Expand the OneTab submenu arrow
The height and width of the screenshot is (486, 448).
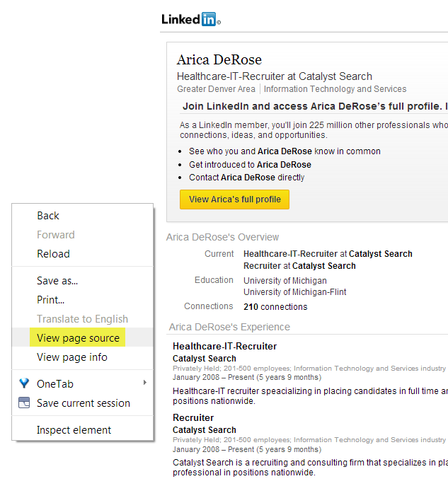[x=145, y=383]
